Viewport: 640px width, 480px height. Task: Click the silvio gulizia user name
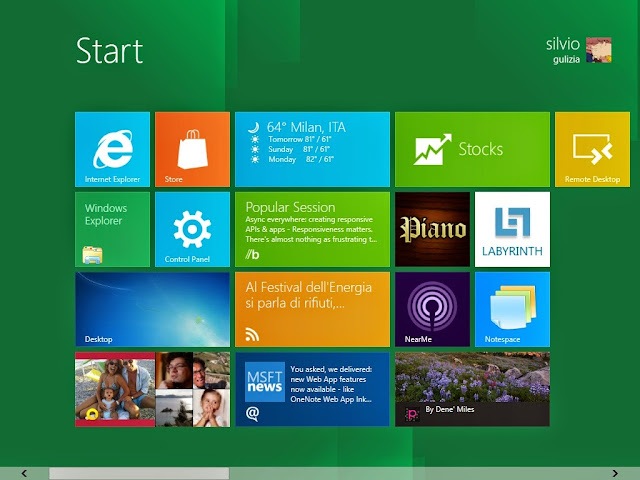(562, 51)
